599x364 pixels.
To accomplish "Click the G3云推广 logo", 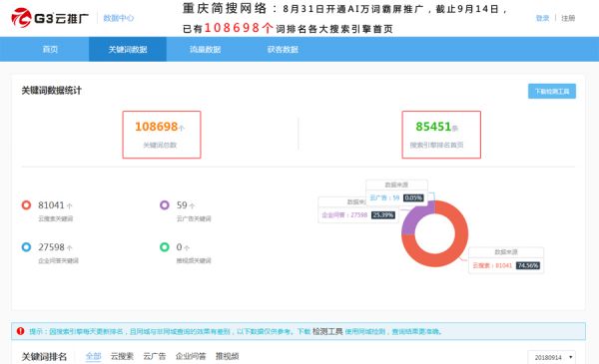I will tap(50, 18).
